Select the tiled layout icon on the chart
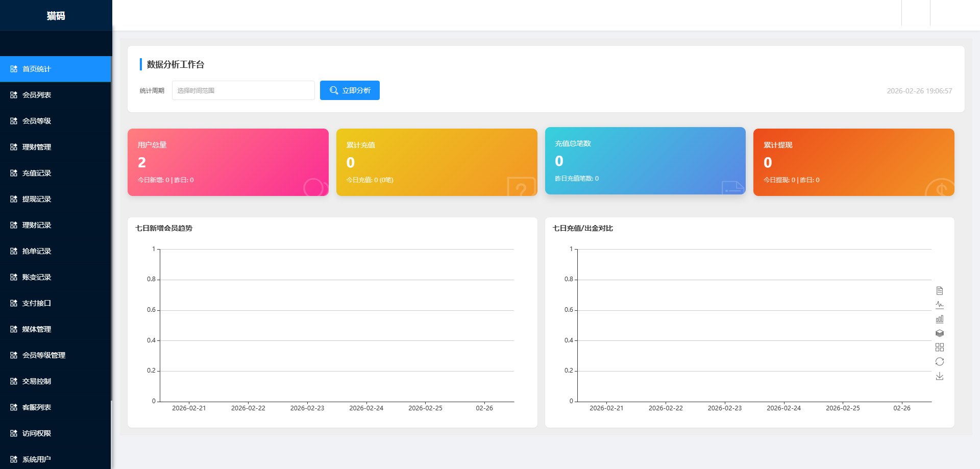 click(x=939, y=348)
